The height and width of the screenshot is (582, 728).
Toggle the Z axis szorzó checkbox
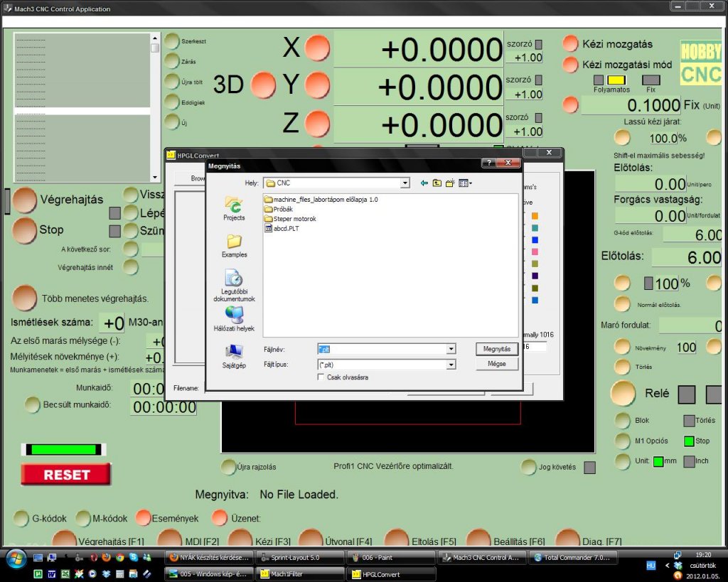click(x=539, y=117)
